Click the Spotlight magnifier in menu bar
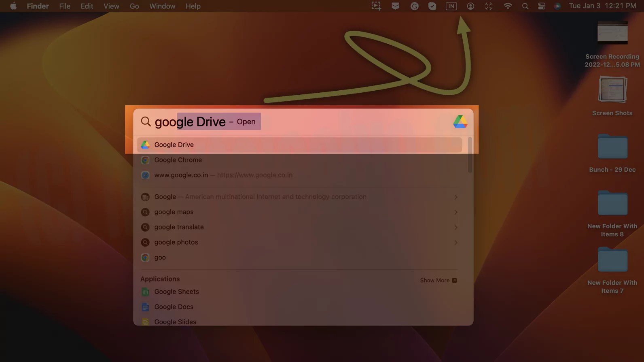Screen dimensions: 644x362 tap(525, 6)
